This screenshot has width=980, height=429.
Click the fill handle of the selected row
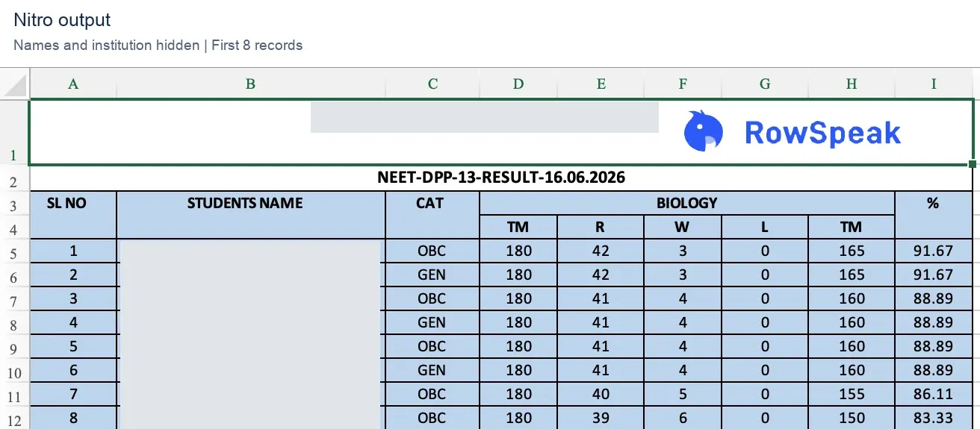coord(973,164)
